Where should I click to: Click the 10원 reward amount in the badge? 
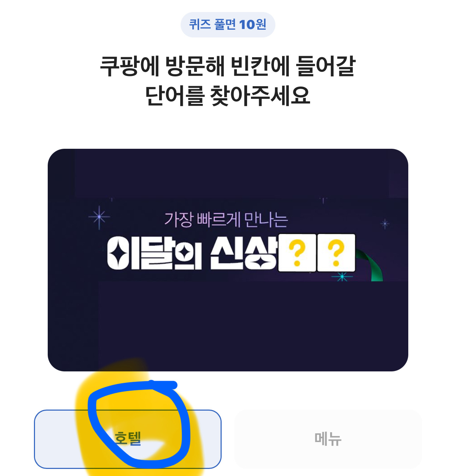tap(252, 25)
